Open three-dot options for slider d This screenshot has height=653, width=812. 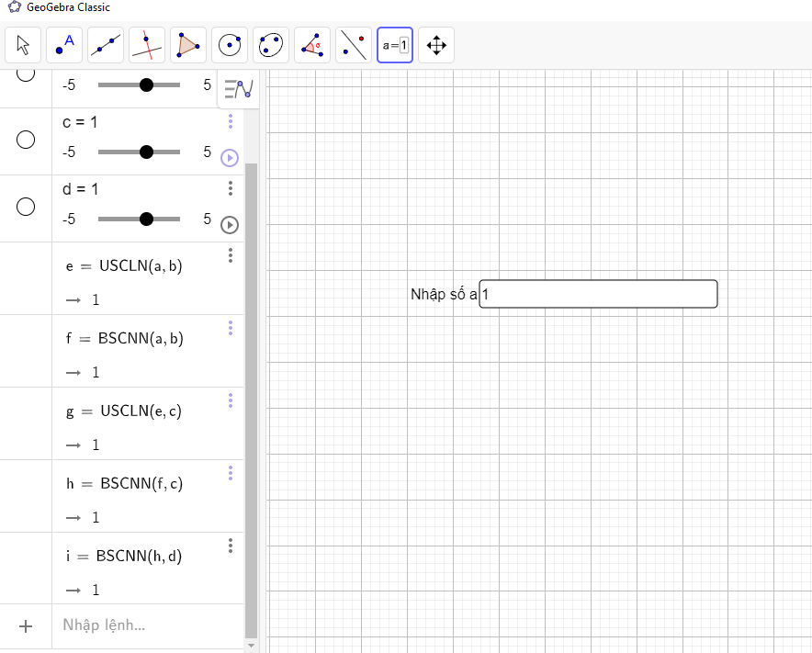click(231, 188)
